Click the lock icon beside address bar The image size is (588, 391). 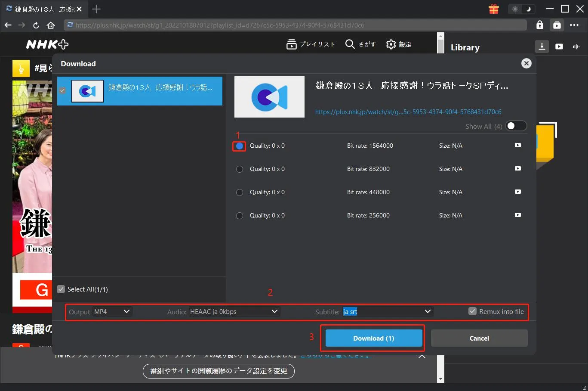point(540,25)
